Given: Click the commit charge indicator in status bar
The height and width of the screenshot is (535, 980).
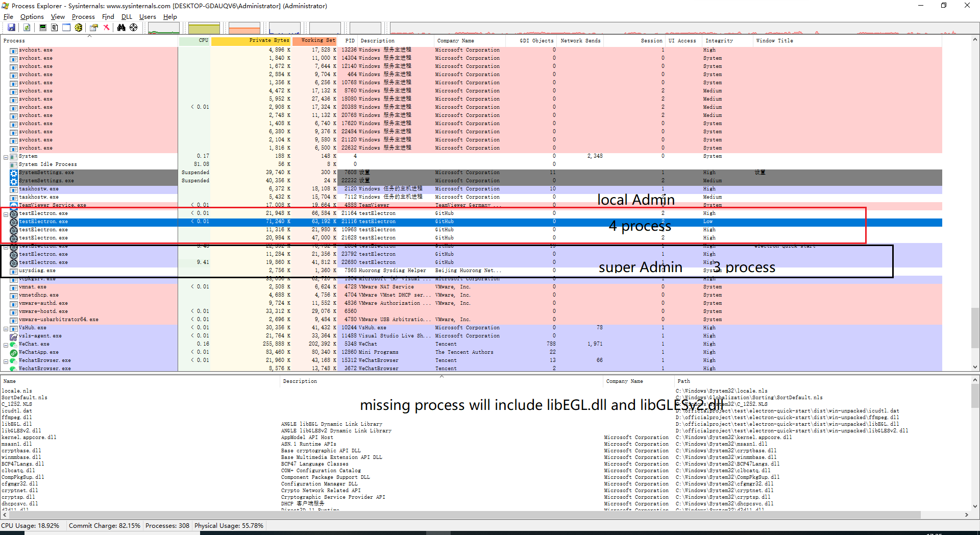Looking at the screenshot, I should [x=104, y=525].
